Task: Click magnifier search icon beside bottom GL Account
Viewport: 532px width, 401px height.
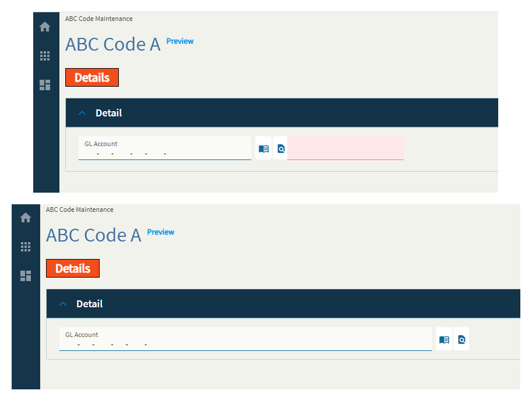Action: [461, 339]
